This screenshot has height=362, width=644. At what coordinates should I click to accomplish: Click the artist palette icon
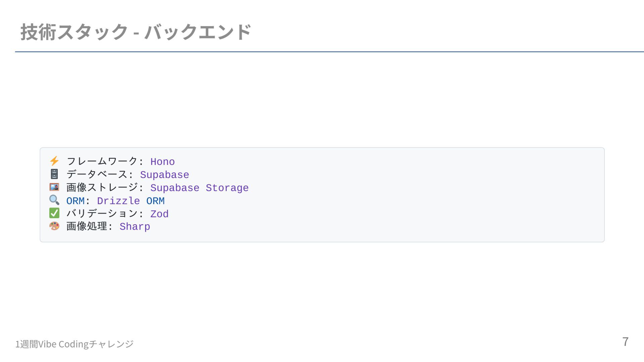tap(54, 226)
